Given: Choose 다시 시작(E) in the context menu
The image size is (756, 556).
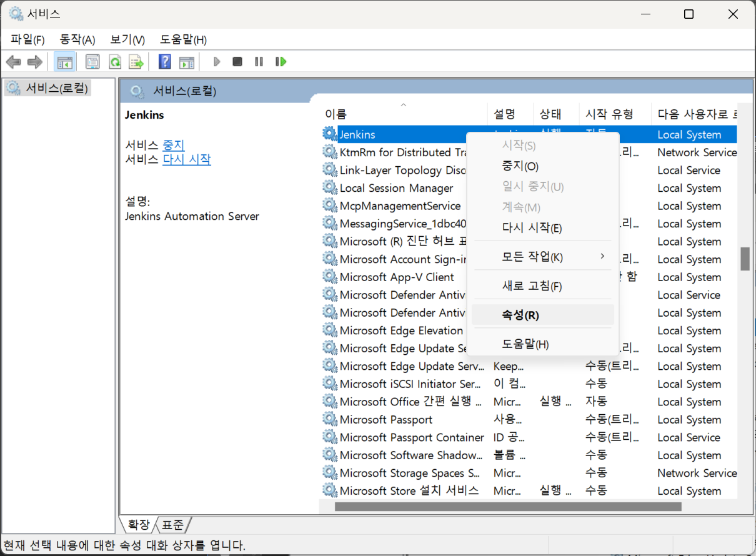Looking at the screenshot, I should click(x=543, y=228).
